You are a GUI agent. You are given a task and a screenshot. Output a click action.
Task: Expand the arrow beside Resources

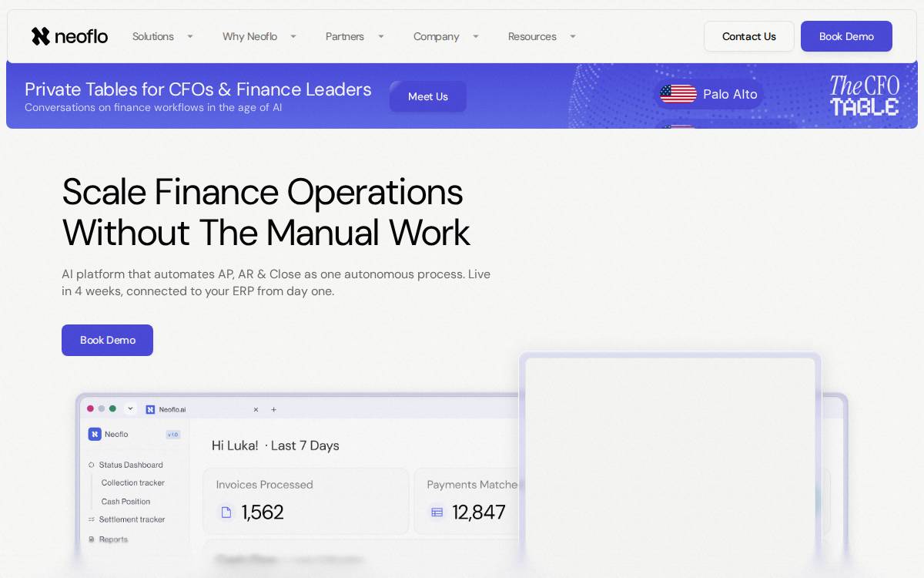click(x=573, y=36)
